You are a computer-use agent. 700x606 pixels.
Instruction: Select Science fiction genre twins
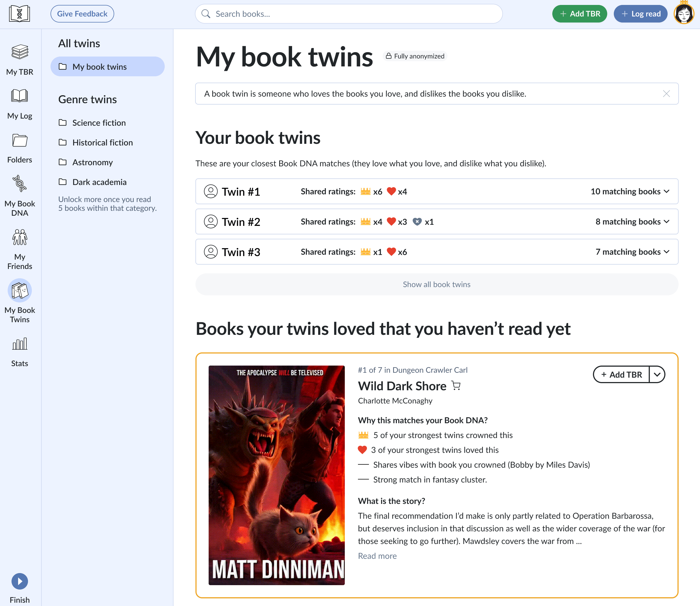point(99,122)
